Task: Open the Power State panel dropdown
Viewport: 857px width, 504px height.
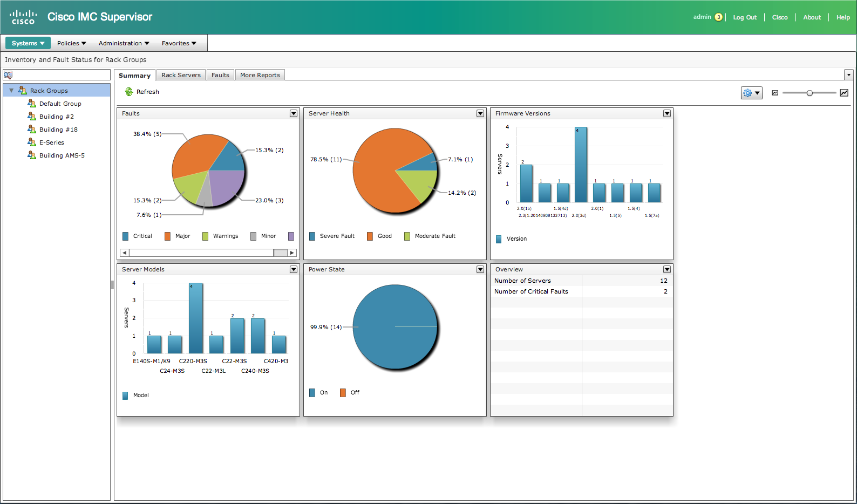Action: coord(480,269)
